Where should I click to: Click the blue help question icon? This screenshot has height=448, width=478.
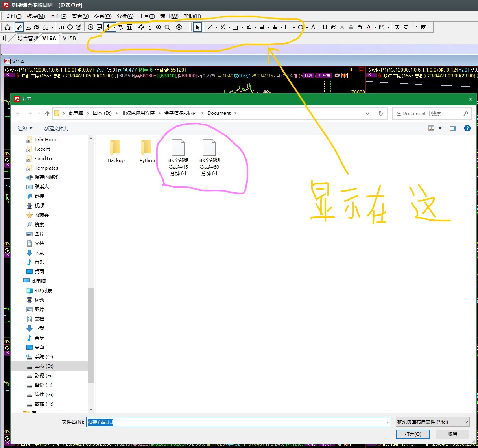(467, 128)
